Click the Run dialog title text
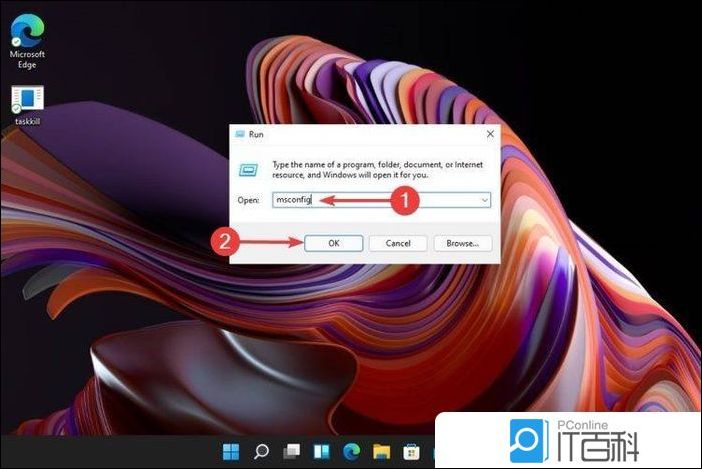702x469 pixels. click(x=257, y=134)
